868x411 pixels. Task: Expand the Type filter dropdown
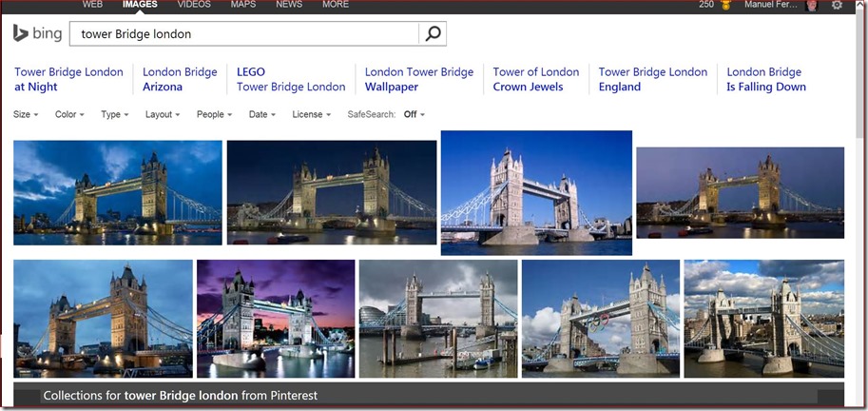(115, 114)
